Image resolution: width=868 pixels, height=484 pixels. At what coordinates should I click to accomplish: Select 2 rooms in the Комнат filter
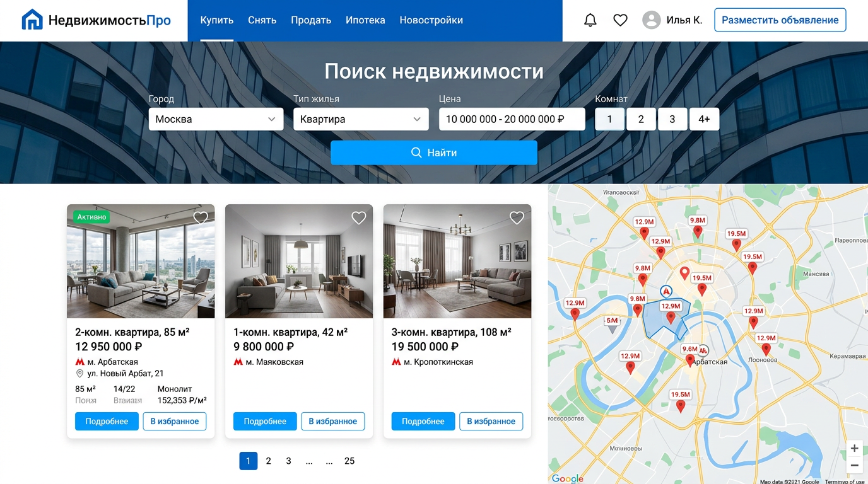click(x=641, y=119)
